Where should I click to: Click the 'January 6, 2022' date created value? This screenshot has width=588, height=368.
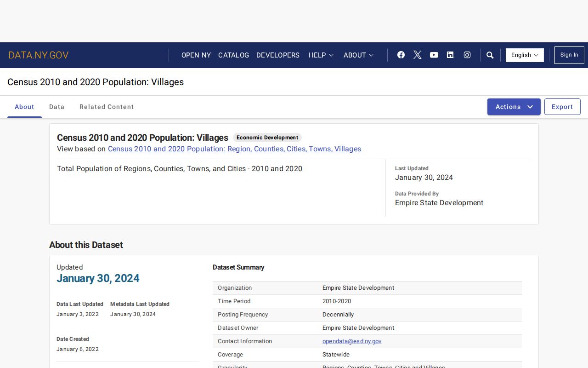[78, 349]
